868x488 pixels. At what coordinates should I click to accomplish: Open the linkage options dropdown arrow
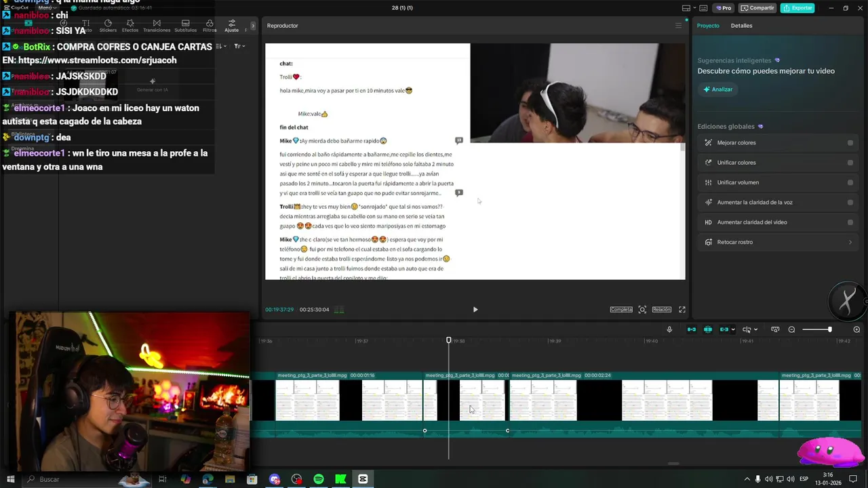click(733, 330)
